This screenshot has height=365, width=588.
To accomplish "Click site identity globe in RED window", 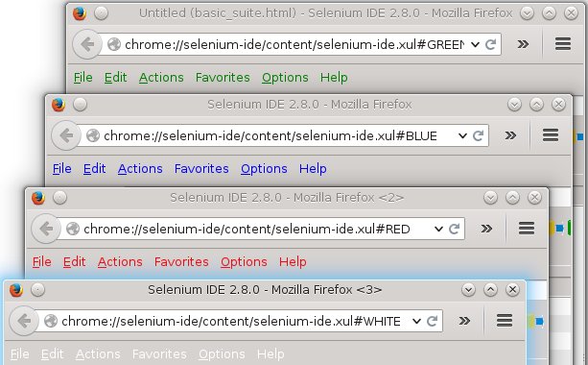I will point(73,229).
